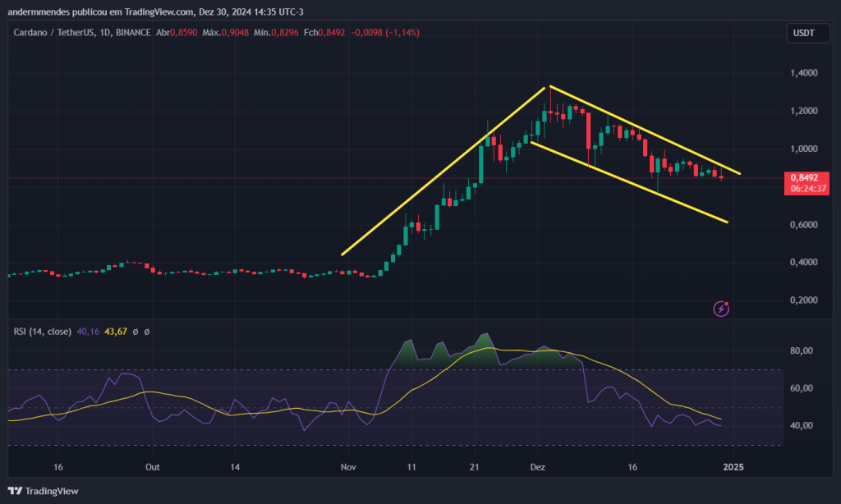Open the 1D timeframe dropdown
This screenshot has height=504, width=841.
(107, 33)
